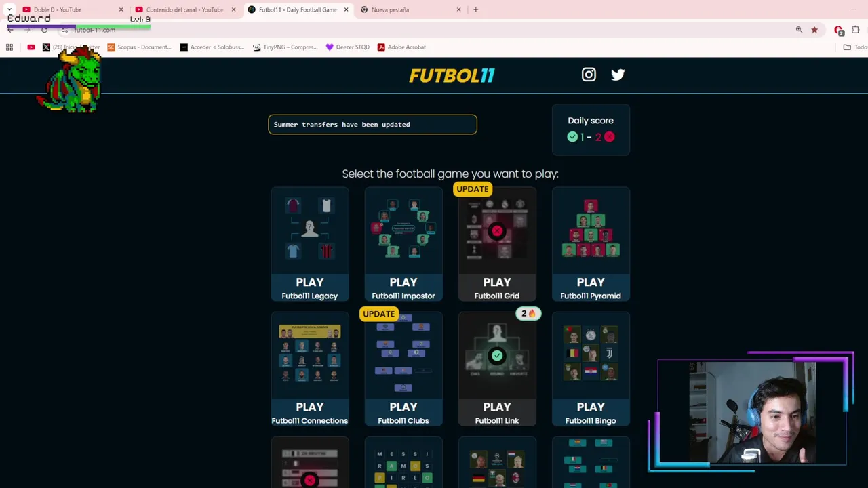The image size is (868, 488).
Task: Open the Acceder < Solobuss bookmark
Action: tap(212, 47)
